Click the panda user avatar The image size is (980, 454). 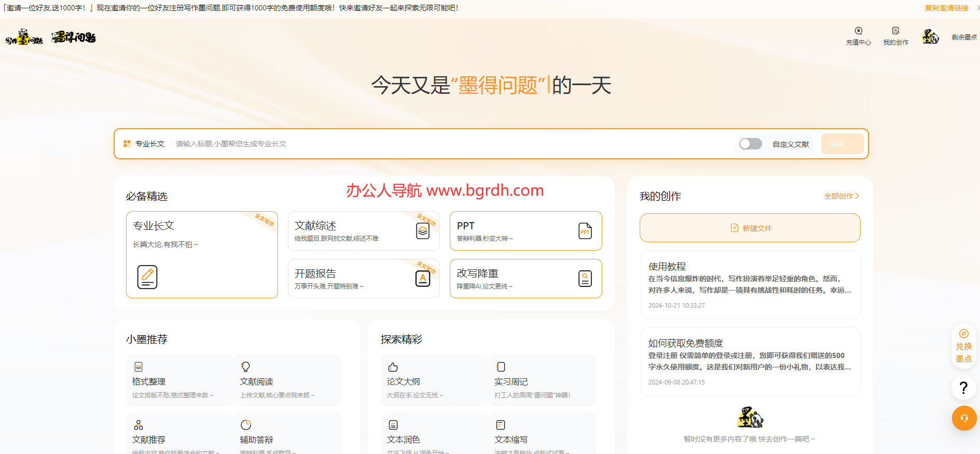point(931,37)
